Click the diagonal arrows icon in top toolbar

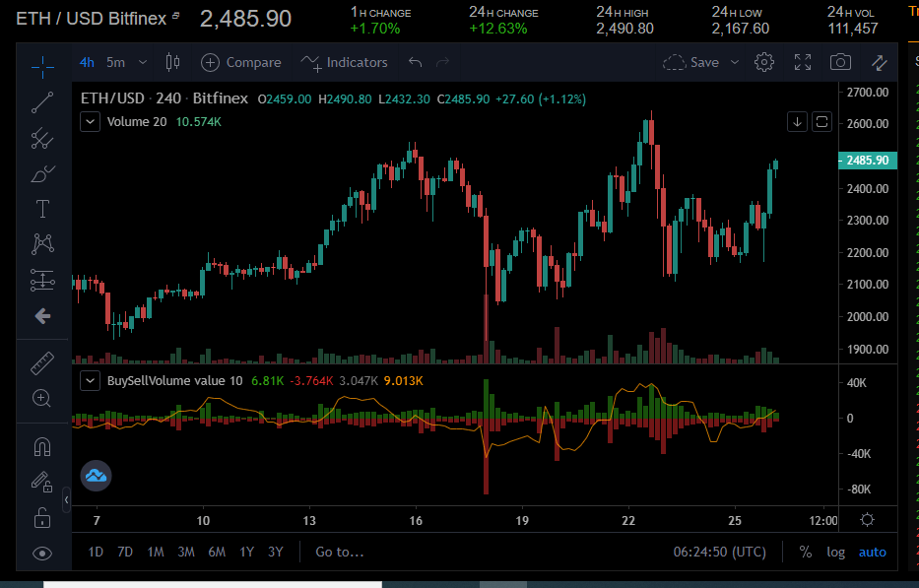tap(879, 63)
